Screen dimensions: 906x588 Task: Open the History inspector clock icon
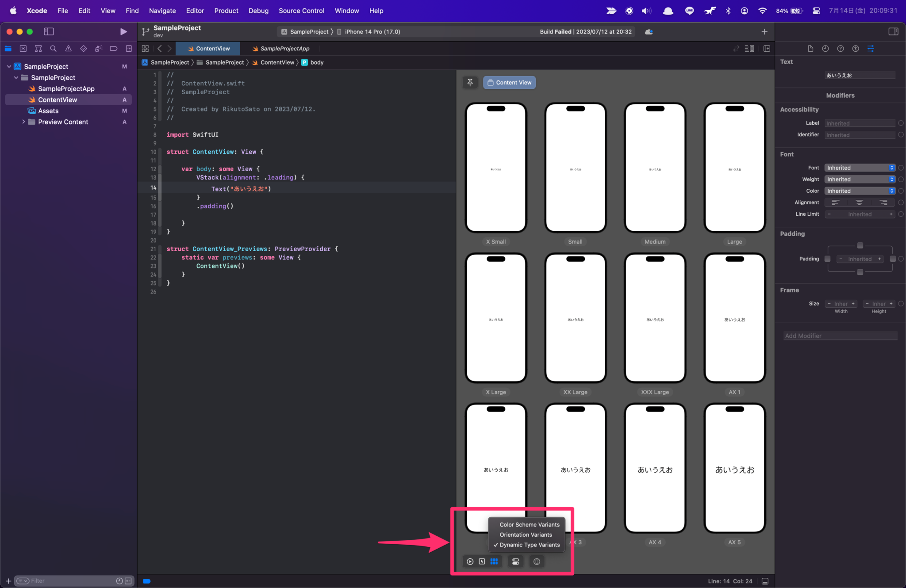(825, 49)
